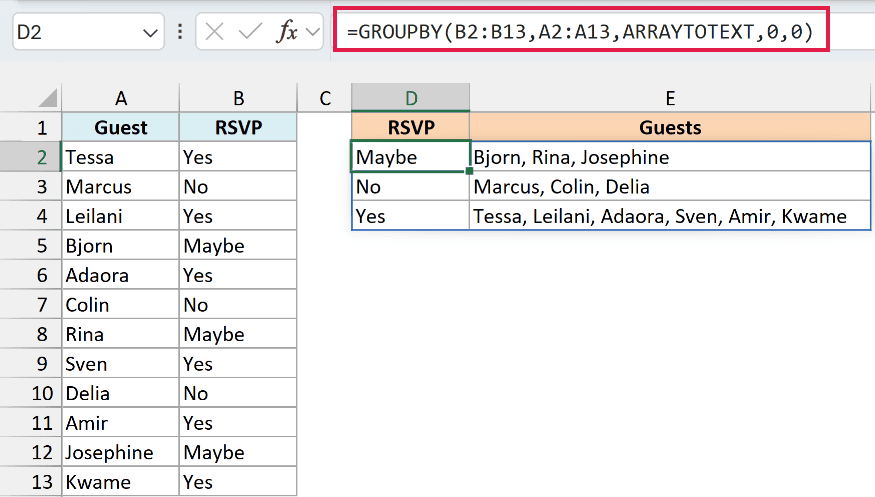This screenshot has height=497, width=875.
Task: Select column C header
Action: 325,98
